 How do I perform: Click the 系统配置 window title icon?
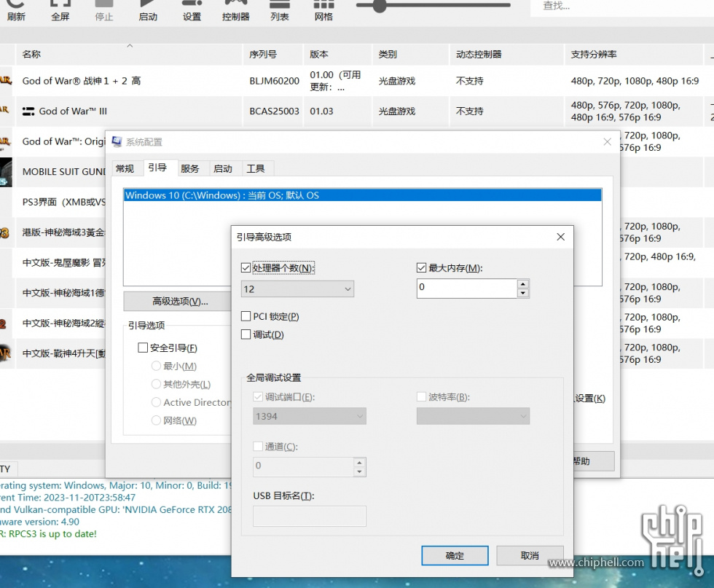pos(117,141)
